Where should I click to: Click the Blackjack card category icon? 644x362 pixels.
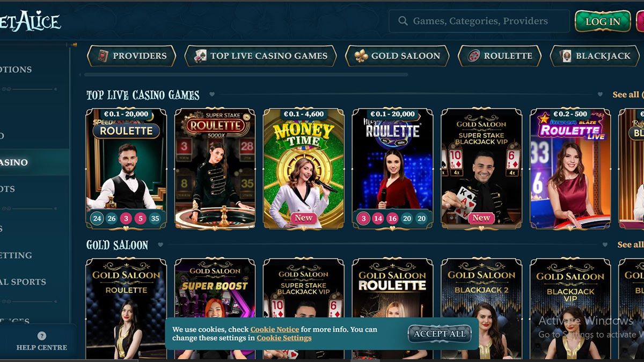[x=566, y=56]
